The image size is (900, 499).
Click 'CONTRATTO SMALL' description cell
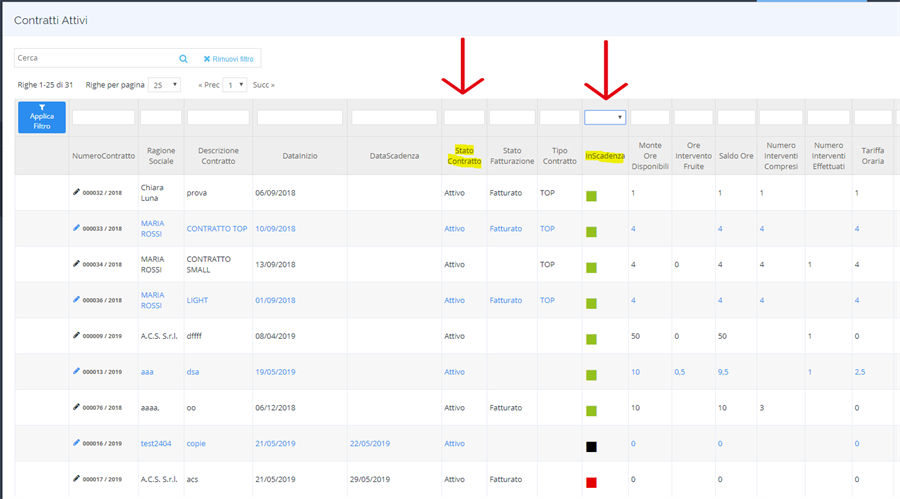point(208,264)
